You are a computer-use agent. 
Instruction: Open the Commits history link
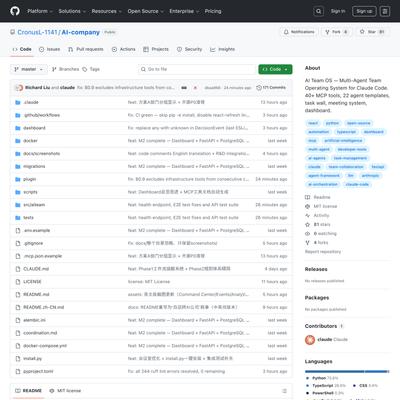point(271,88)
